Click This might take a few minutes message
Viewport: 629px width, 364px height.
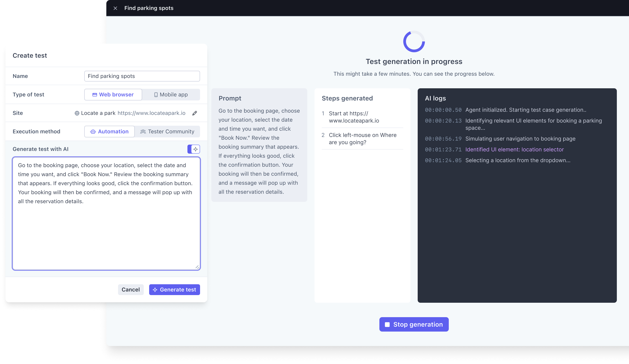(x=414, y=74)
